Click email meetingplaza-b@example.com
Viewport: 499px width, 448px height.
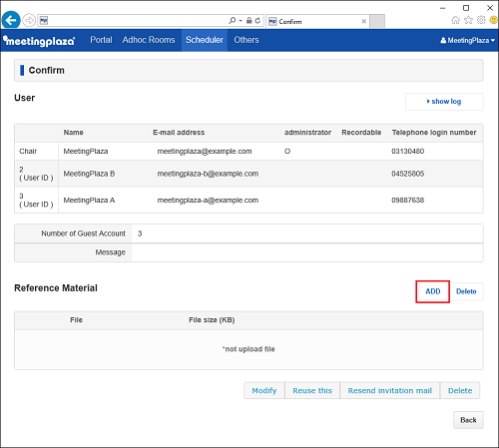[x=208, y=174]
